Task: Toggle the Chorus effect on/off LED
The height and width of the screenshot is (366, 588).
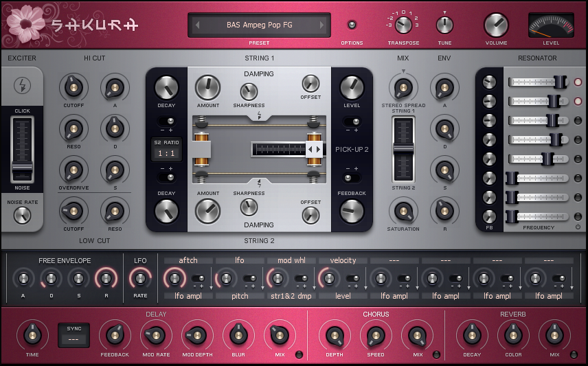Action: (x=436, y=355)
